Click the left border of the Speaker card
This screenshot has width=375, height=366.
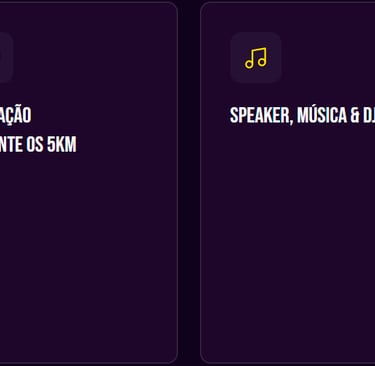(x=201, y=183)
